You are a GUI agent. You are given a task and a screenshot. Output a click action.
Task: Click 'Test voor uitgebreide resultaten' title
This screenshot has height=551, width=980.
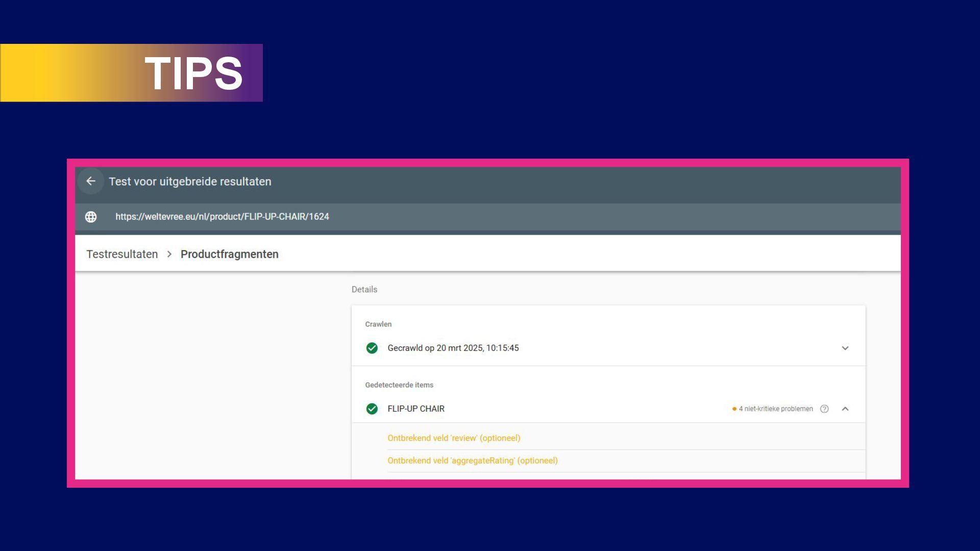tap(190, 182)
